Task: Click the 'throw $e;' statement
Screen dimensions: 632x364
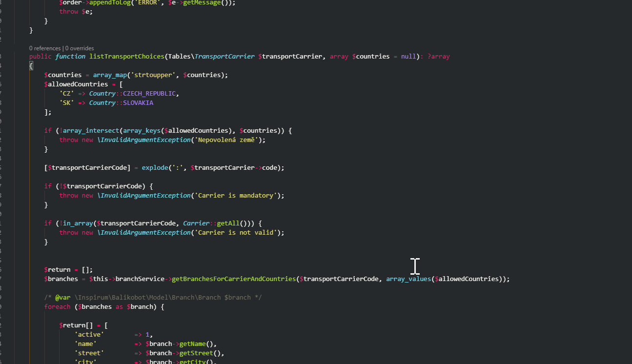Action: [x=76, y=12]
